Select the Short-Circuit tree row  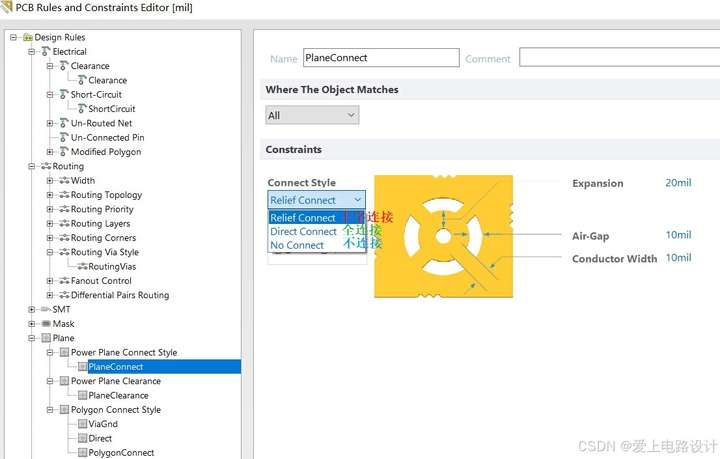(96, 95)
